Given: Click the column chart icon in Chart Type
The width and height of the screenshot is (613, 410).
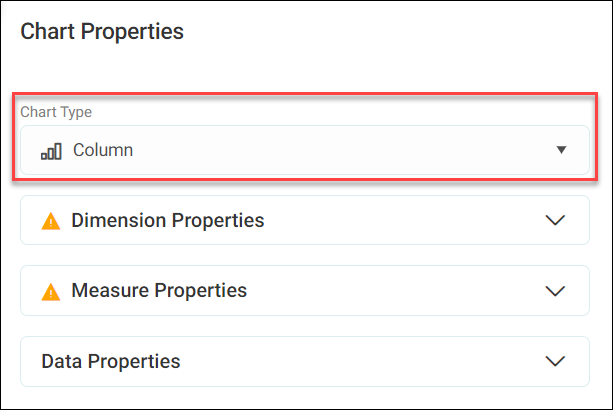Looking at the screenshot, I should point(51,151).
